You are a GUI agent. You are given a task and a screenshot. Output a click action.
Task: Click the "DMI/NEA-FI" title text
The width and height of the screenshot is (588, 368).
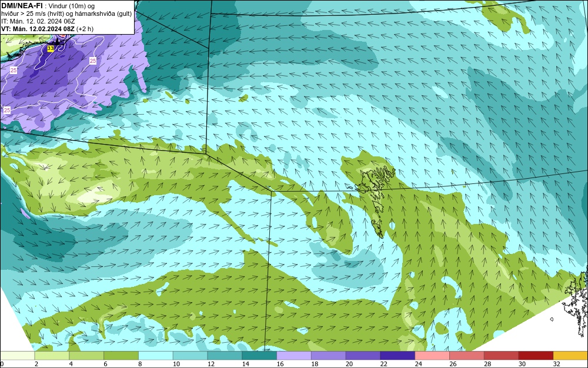tap(22, 5)
